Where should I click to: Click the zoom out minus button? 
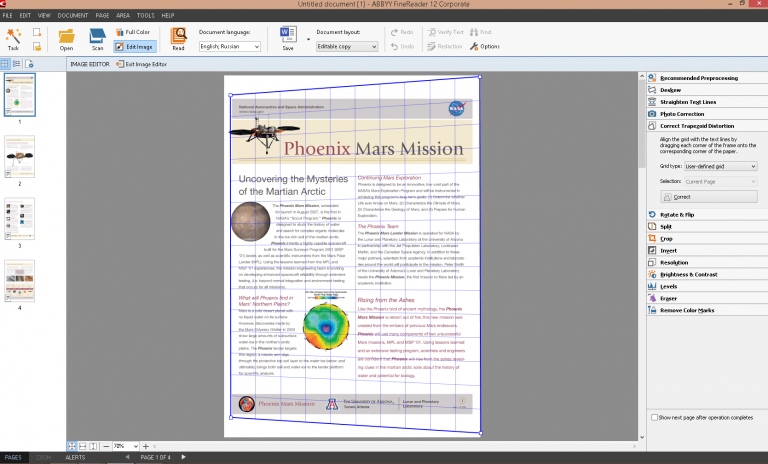coord(106,446)
